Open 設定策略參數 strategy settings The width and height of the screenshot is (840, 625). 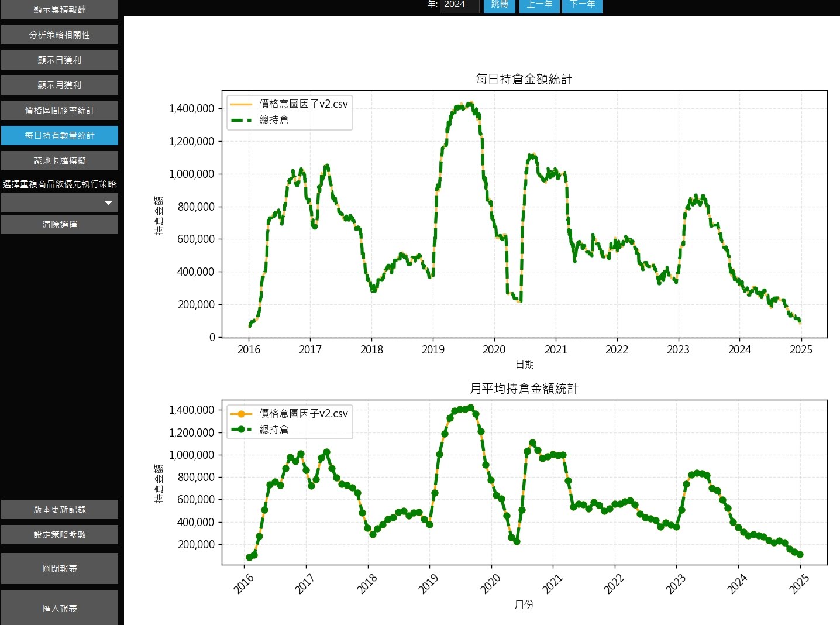coord(59,534)
